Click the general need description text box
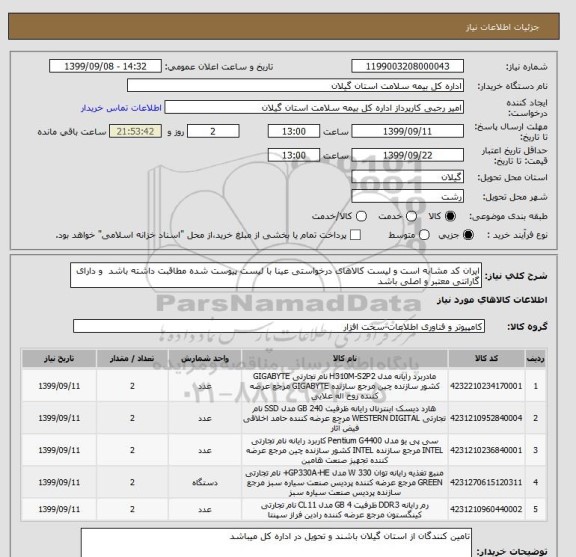The width and height of the screenshot is (576, 557). [276, 275]
